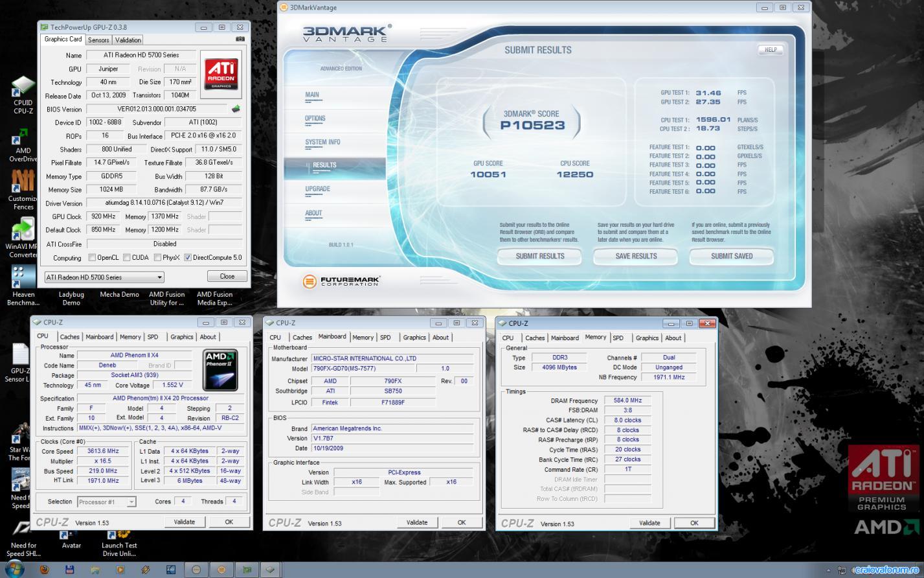
Task: Click the HELP button in 3DMark Vantage
Action: click(771, 50)
